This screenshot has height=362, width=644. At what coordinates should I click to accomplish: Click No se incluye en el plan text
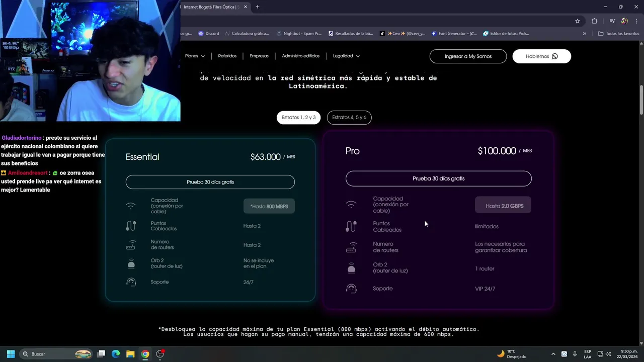tap(259, 263)
